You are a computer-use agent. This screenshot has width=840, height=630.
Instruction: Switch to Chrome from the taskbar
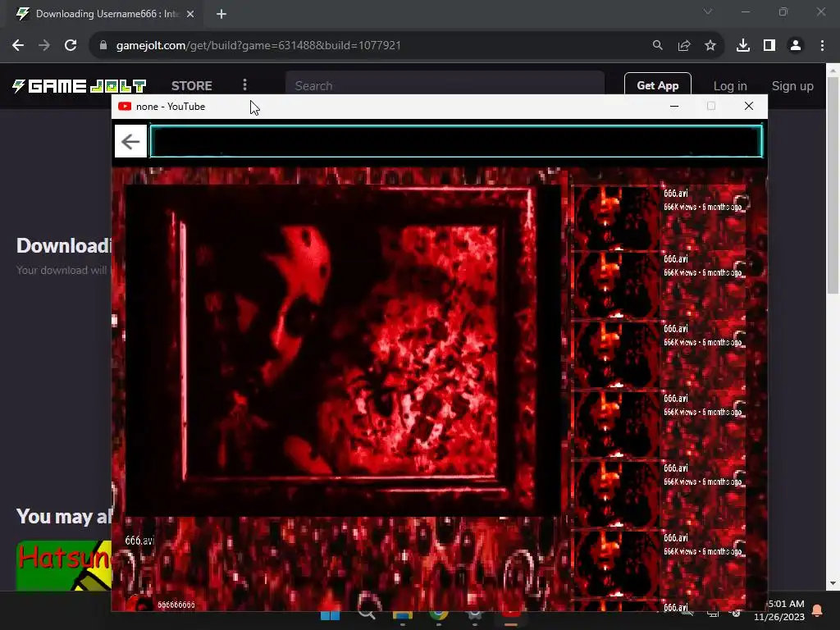(439, 614)
